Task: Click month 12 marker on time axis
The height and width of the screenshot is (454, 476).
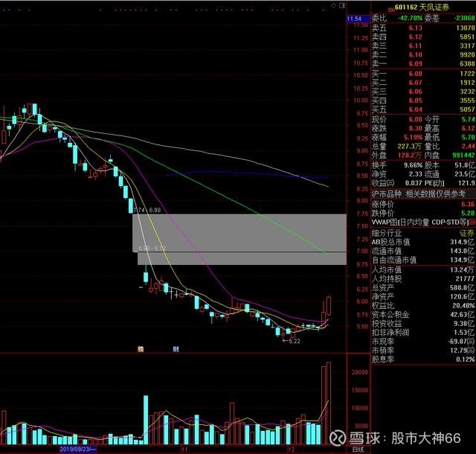Action: (x=291, y=450)
